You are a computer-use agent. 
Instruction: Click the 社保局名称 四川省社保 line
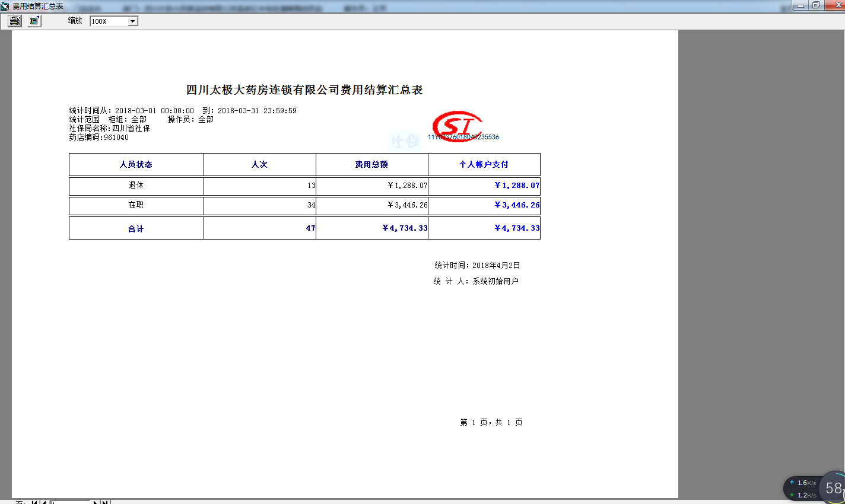point(109,128)
